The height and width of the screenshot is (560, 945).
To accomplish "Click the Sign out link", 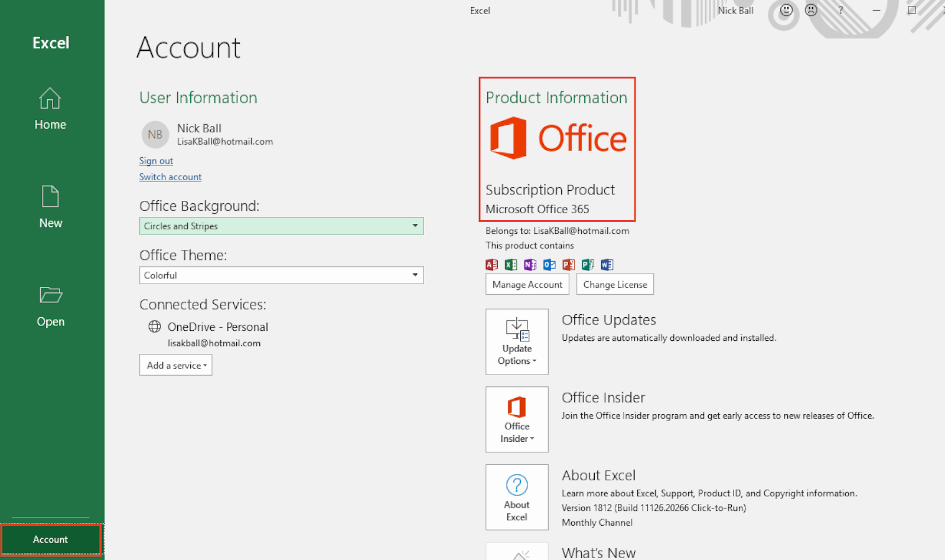I will coord(155,160).
